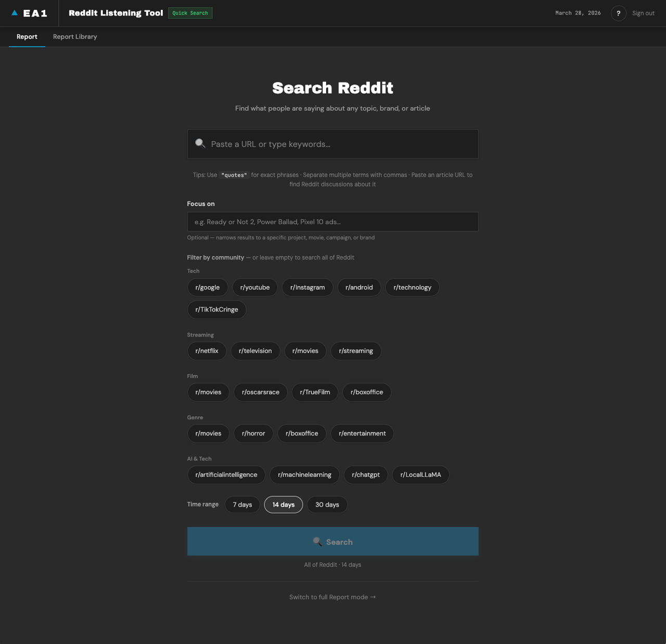Toggle the r/LocalLLaMA filter chip
Viewport: 666px width, 644px height.
(420, 474)
